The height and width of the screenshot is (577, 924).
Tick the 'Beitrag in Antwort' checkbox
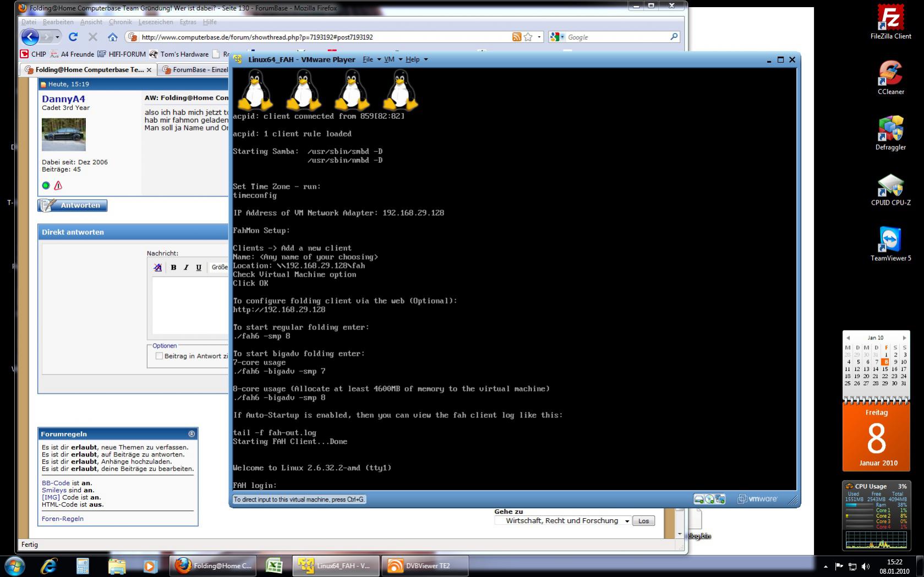(x=159, y=356)
